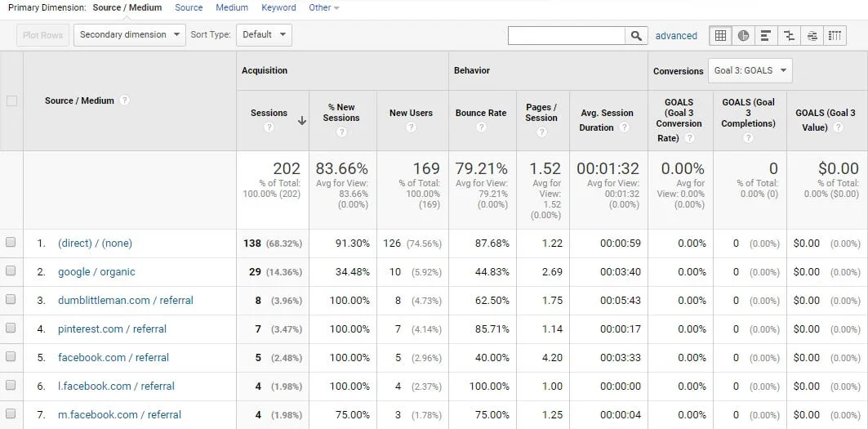Open l.facebook.com / referral link

[x=116, y=387]
